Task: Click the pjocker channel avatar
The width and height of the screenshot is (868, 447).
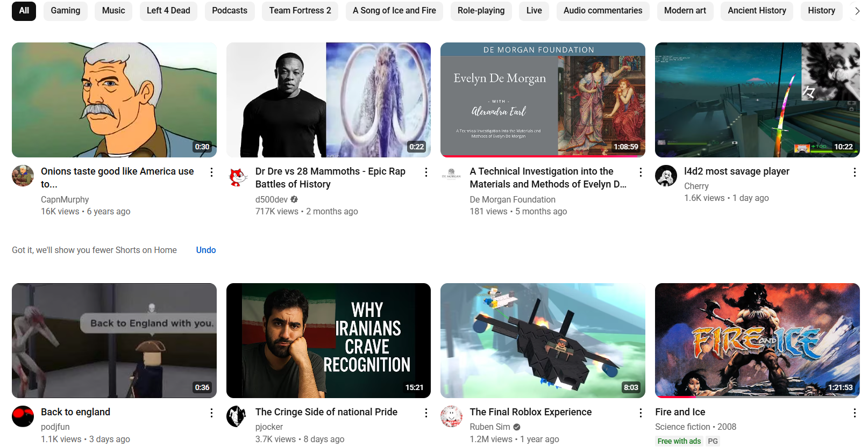Action: point(237,416)
